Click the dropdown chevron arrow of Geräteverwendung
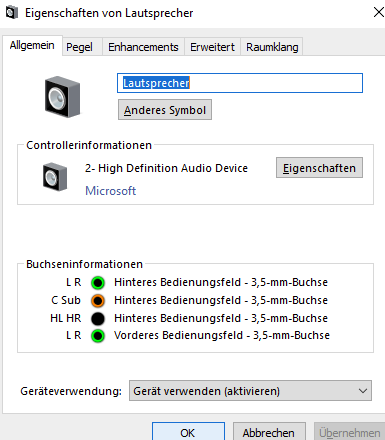385x440 pixels. (363, 391)
